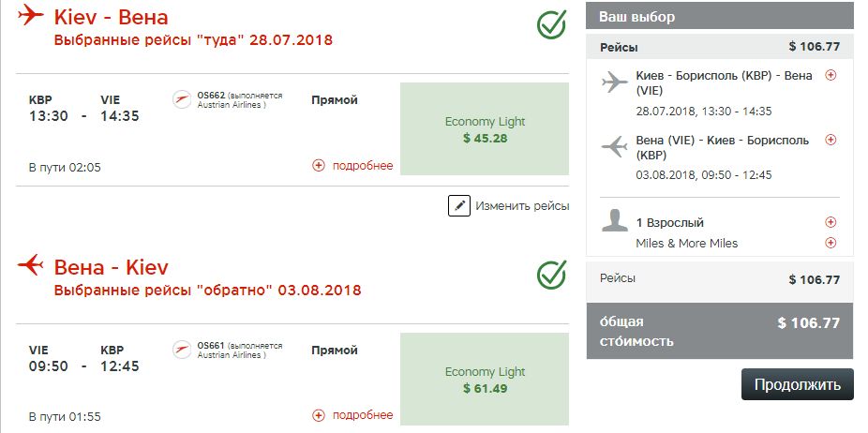This screenshot has width=868, height=433.
Task: Expand the 1 Взрослый passenger row
Action: (x=831, y=222)
